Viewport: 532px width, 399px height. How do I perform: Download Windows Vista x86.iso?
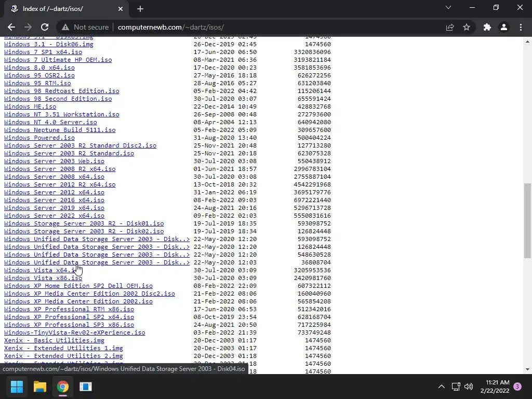point(43,278)
